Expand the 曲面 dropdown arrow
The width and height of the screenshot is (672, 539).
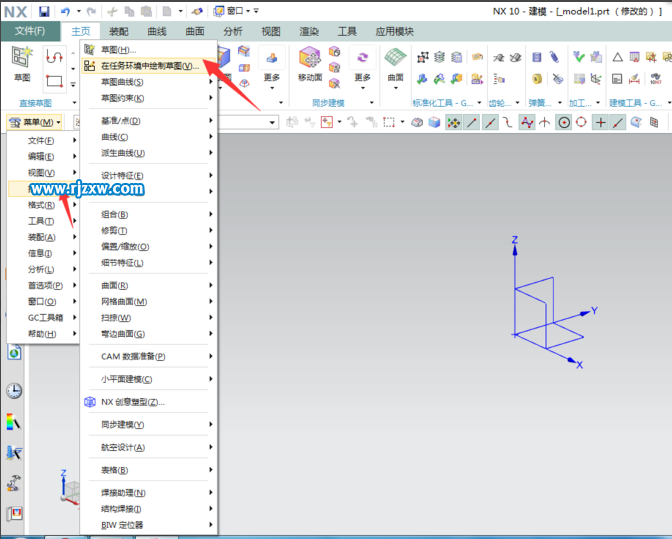[x=396, y=88]
